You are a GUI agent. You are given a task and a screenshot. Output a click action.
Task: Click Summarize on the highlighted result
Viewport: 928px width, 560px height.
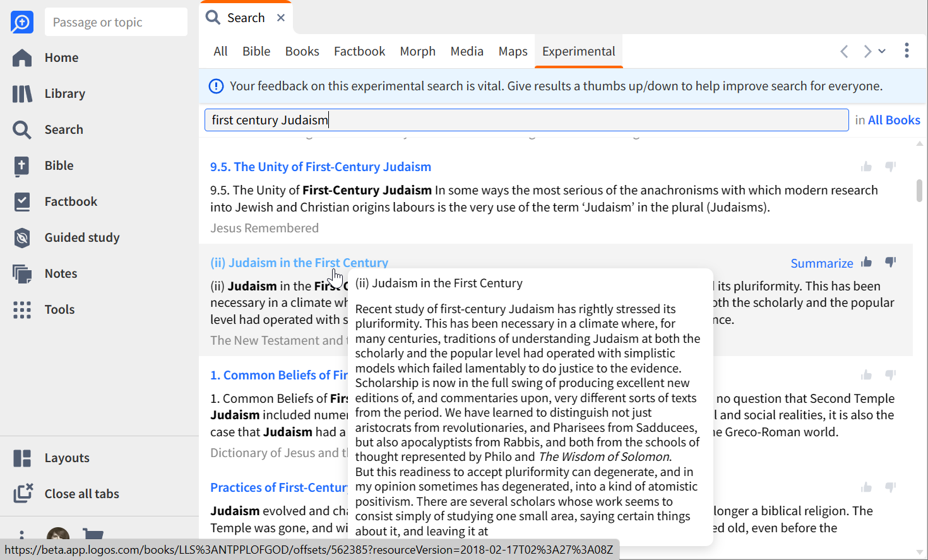[x=822, y=263]
